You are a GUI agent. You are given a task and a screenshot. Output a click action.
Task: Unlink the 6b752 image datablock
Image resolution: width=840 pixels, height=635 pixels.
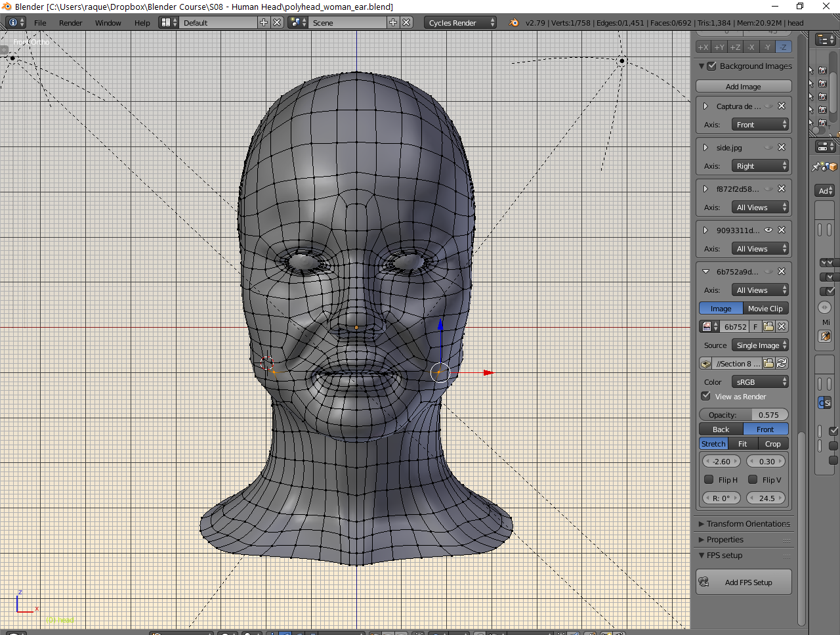tap(782, 326)
